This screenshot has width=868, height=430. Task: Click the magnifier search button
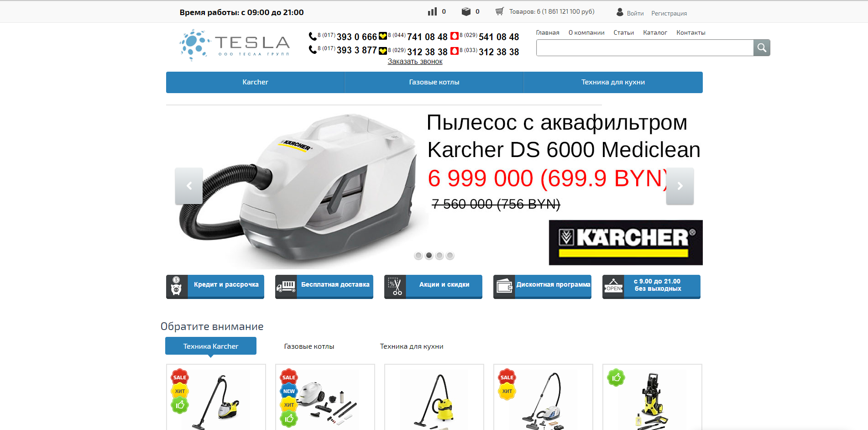(762, 47)
